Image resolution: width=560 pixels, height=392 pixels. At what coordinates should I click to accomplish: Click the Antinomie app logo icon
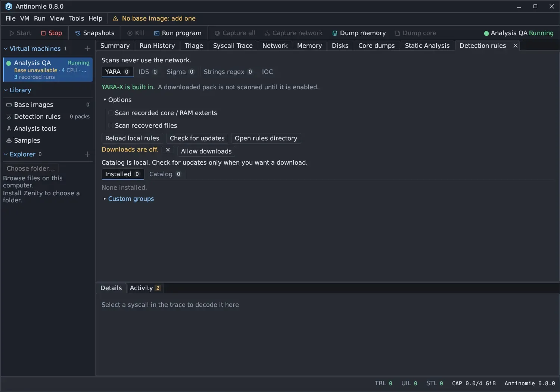pyautogui.click(x=8, y=6)
